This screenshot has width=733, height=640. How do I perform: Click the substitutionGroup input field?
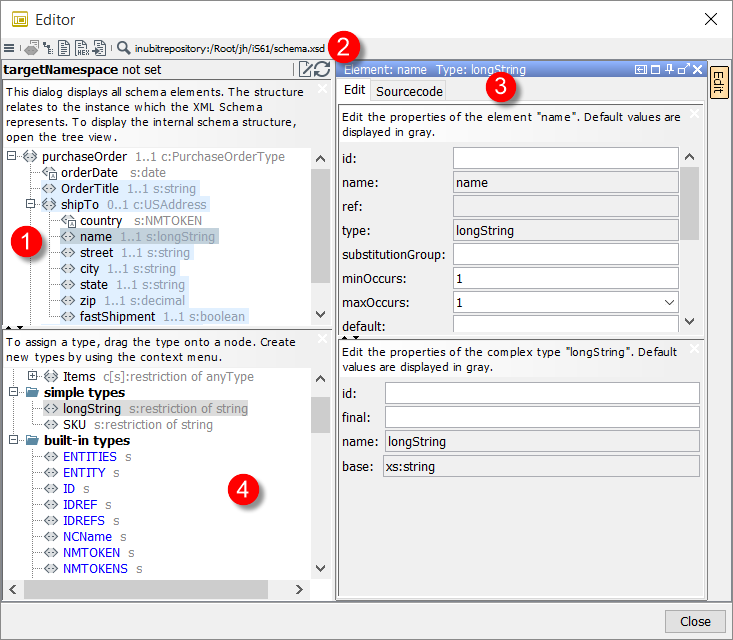tap(565, 254)
